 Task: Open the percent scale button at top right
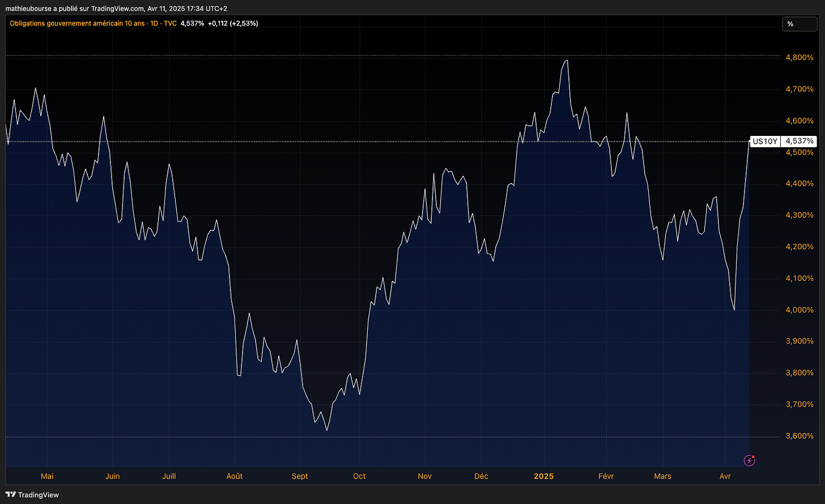point(800,24)
